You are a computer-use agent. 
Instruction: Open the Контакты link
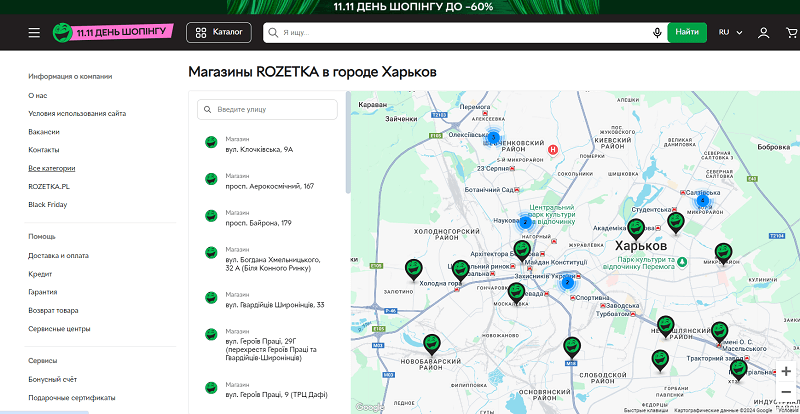[x=44, y=150]
